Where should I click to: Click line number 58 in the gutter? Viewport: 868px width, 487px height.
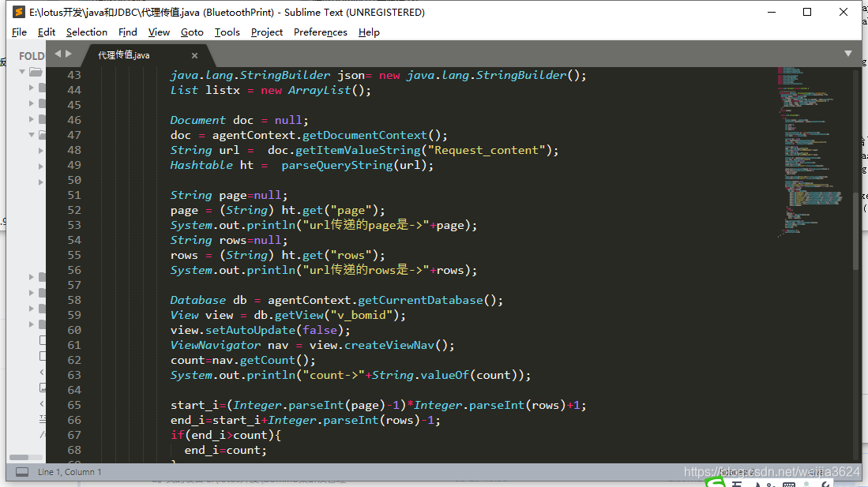tap(73, 300)
